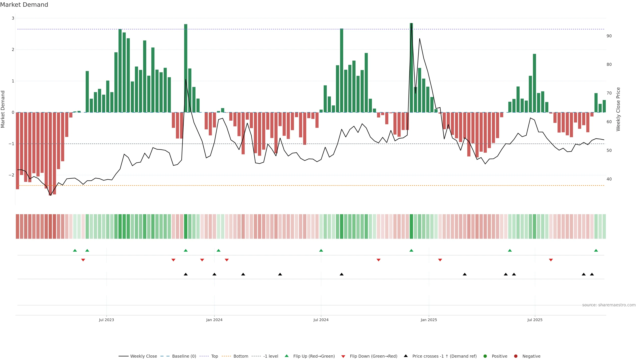This screenshot has height=362, width=644.
Task: Click the Flip Down red triangle legend icon
Action: coord(343,356)
